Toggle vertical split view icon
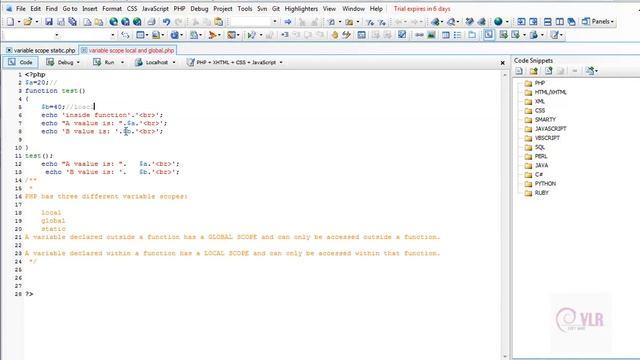Image resolution: width=640 pixels, height=360 pixels. (x=560, y=22)
